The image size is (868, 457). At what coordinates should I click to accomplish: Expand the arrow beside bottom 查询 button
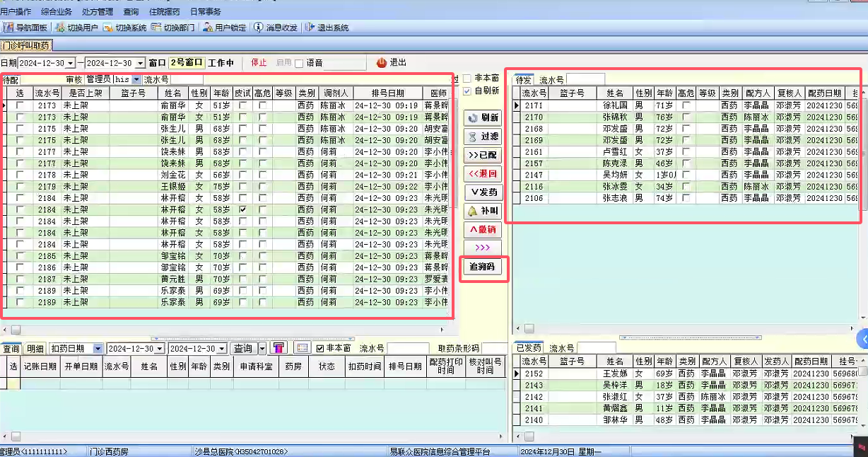tap(262, 349)
